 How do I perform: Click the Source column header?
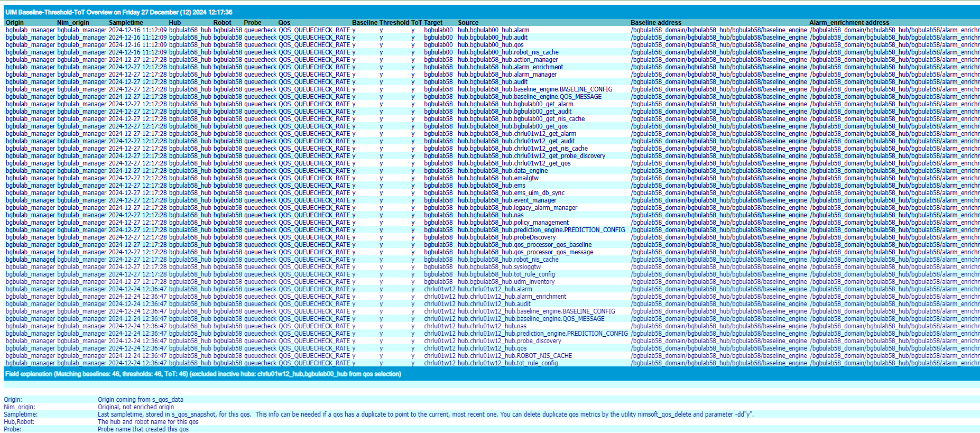pyautogui.click(x=468, y=23)
